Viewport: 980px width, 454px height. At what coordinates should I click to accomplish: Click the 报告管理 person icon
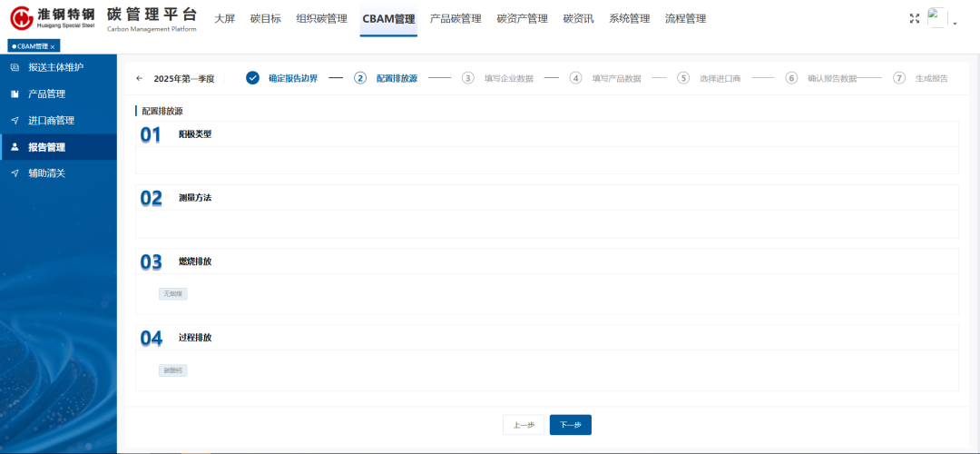tap(15, 147)
